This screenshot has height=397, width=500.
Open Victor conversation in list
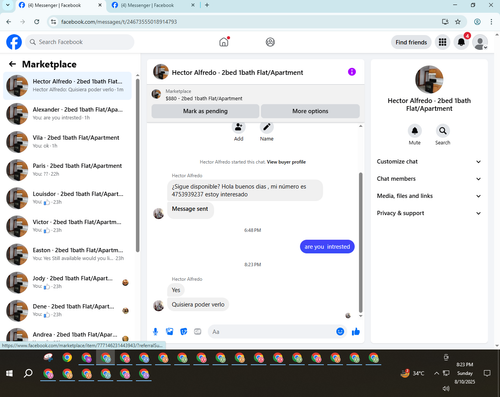point(67,226)
